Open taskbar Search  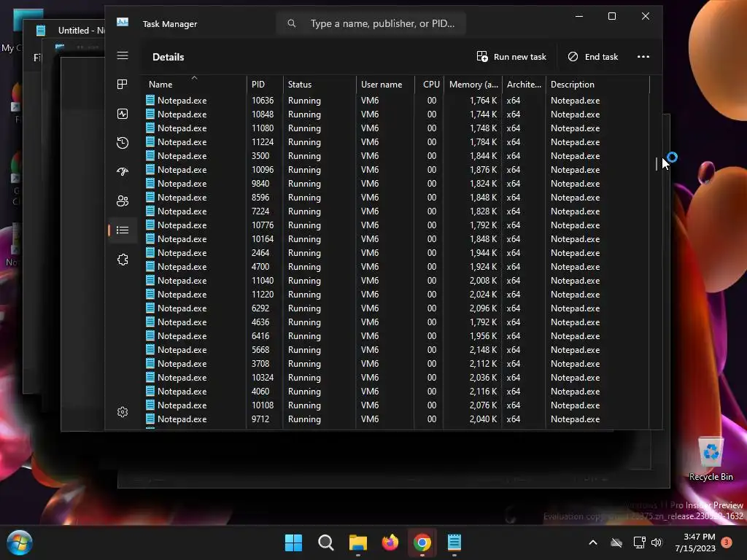click(326, 542)
